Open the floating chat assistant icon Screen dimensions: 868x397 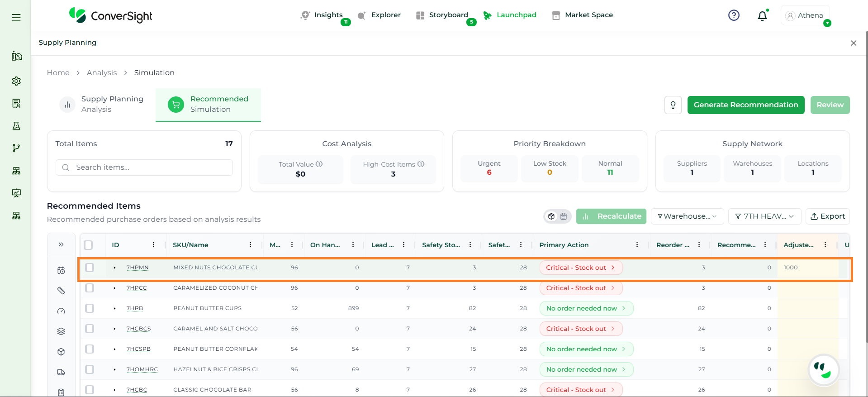[x=823, y=369]
